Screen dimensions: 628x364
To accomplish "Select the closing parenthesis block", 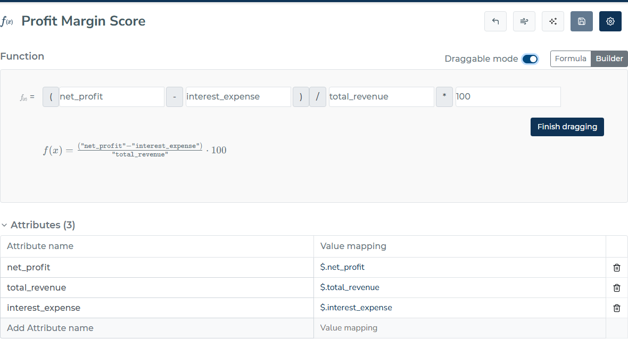I will [301, 97].
